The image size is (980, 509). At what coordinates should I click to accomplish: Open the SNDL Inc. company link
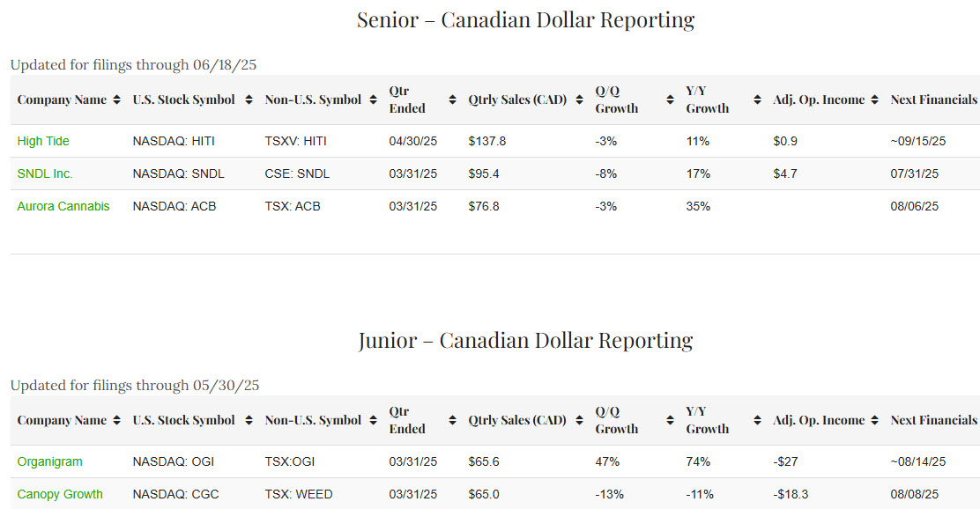(45, 173)
